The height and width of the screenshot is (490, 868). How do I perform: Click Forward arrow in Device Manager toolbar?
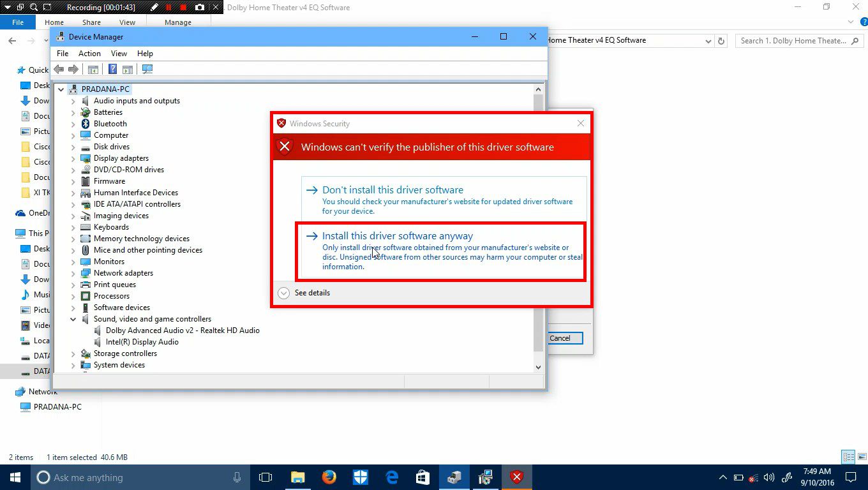click(x=73, y=69)
